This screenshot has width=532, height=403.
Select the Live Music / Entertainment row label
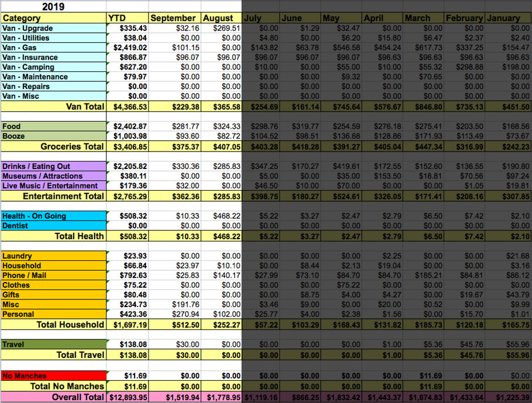pos(53,185)
